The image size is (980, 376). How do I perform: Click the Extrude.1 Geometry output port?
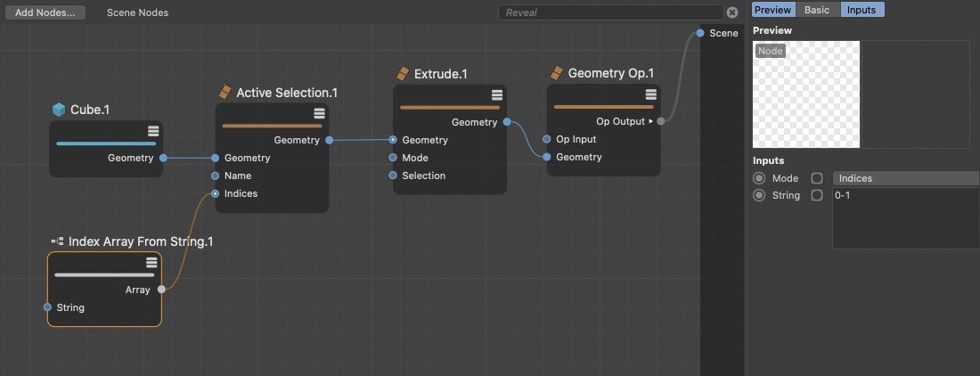(x=507, y=122)
